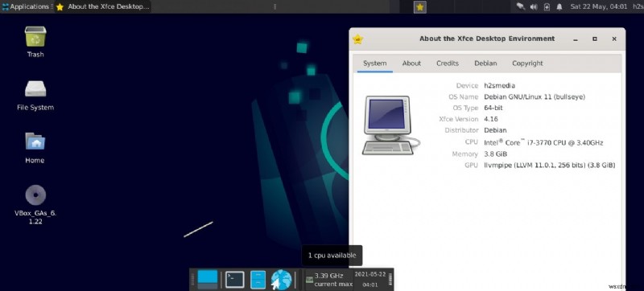Open the network connection tray icon
Screen dimensions: 644x291
point(521,6)
